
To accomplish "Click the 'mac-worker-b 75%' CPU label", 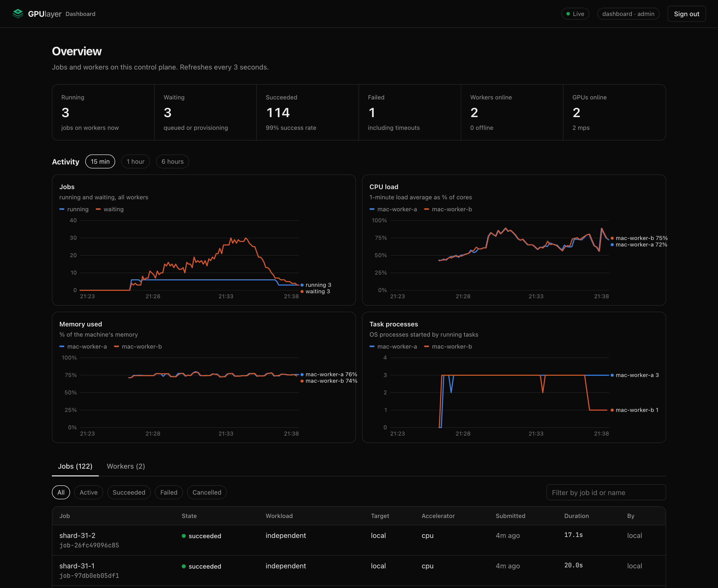I will point(641,238).
